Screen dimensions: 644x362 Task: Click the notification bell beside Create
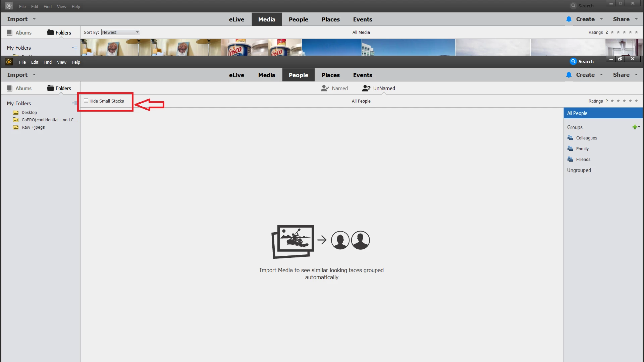tap(569, 75)
